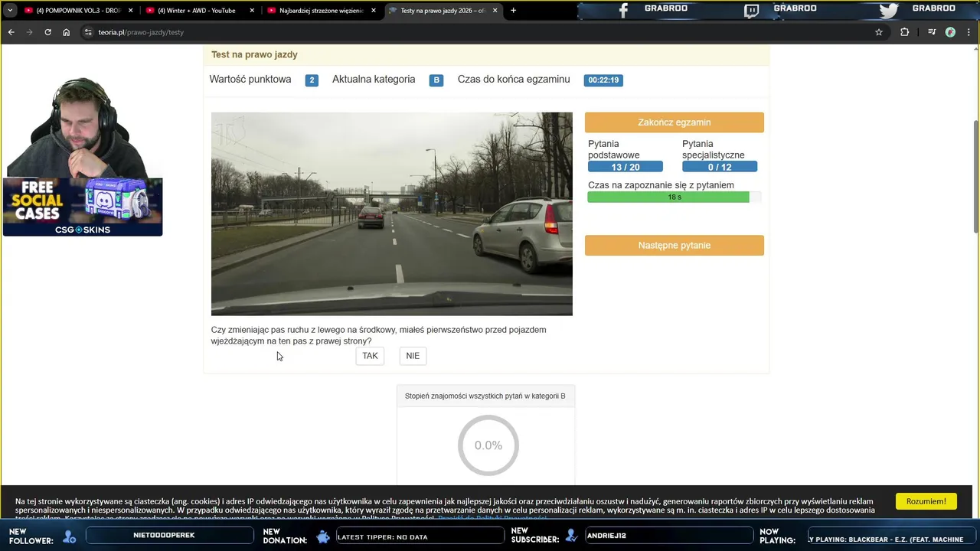The image size is (980, 551).
Task: Click the 00:22:19 exam timer badge
Action: pyautogui.click(x=603, y=80)
